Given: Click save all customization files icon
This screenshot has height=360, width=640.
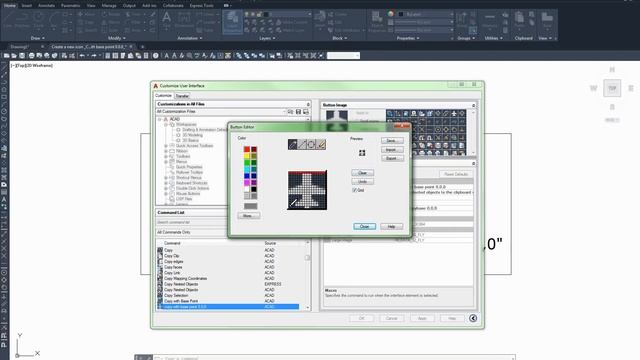Looking at the screenshot, I should coord(306,111).
